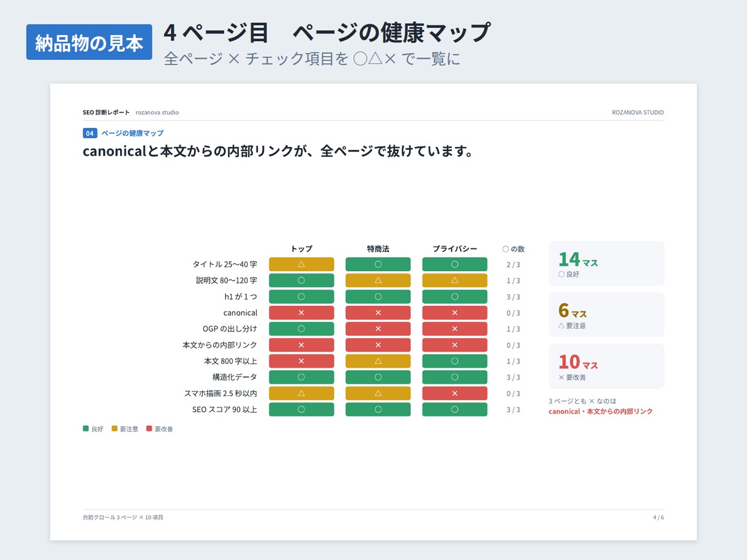The height and width of the screenshot is (560, 747).
Task: Click the 10 マス 要改善 summary card
Action: point(606,366)
